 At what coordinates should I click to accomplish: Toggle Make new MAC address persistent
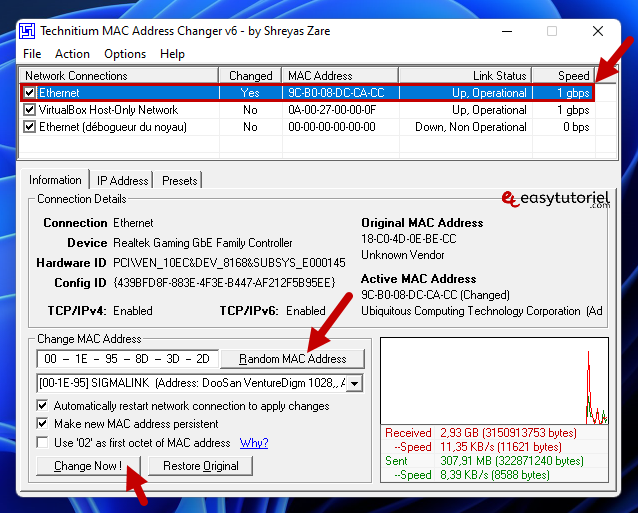pyautogui.click(x=42, y=423)
